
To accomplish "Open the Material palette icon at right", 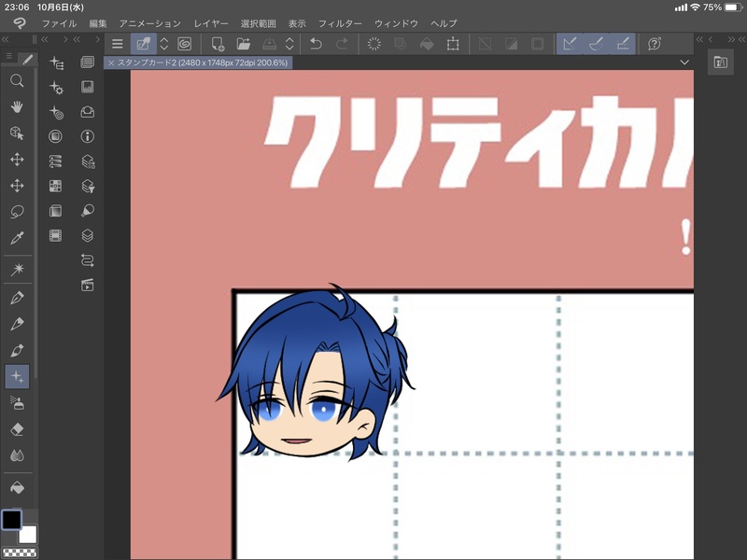I will coord(720,62).
